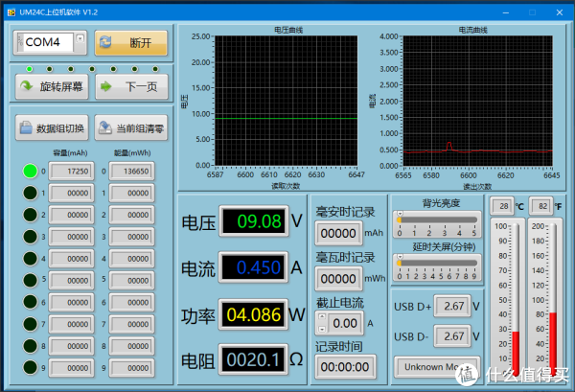Click the USB D+ 2.67 value
Viewport: 575px width, 392px height.
click(452, 306)
